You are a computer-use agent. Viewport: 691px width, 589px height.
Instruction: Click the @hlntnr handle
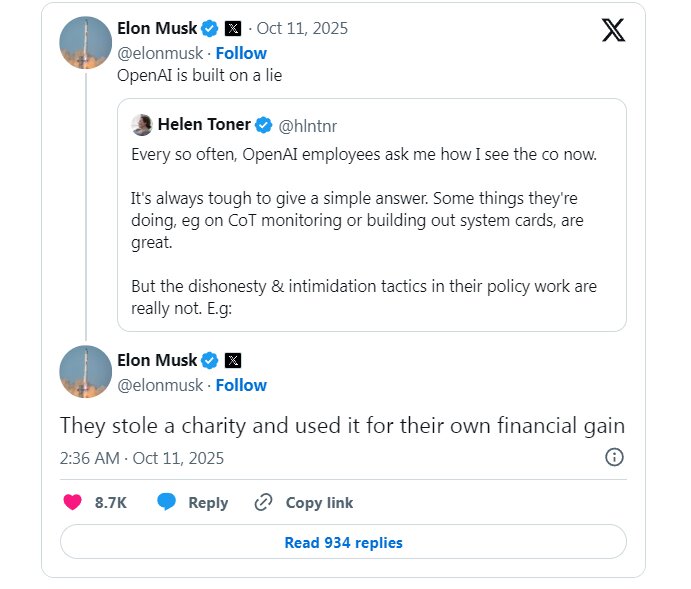pyautogui.click(x=307, y=125)
